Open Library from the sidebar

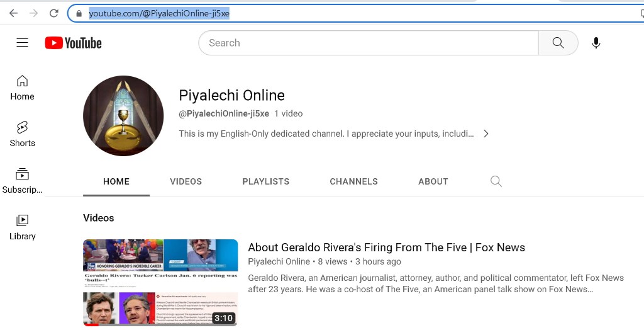click(x=22, y=227)
